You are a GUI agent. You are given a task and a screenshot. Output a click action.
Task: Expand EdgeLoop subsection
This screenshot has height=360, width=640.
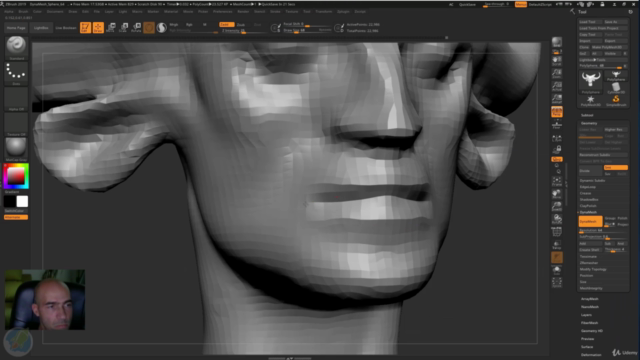588,187
